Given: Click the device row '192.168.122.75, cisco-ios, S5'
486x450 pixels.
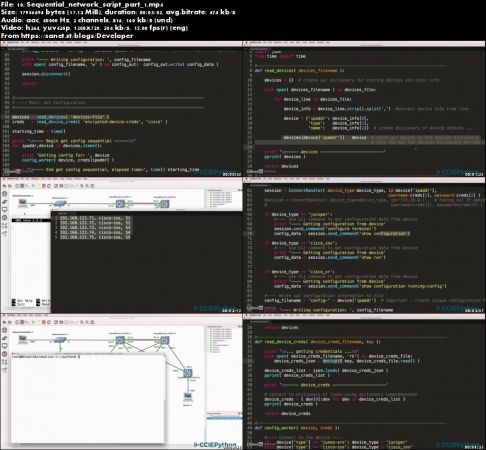Looking at the screenshot, I should [x=95, y=237].
